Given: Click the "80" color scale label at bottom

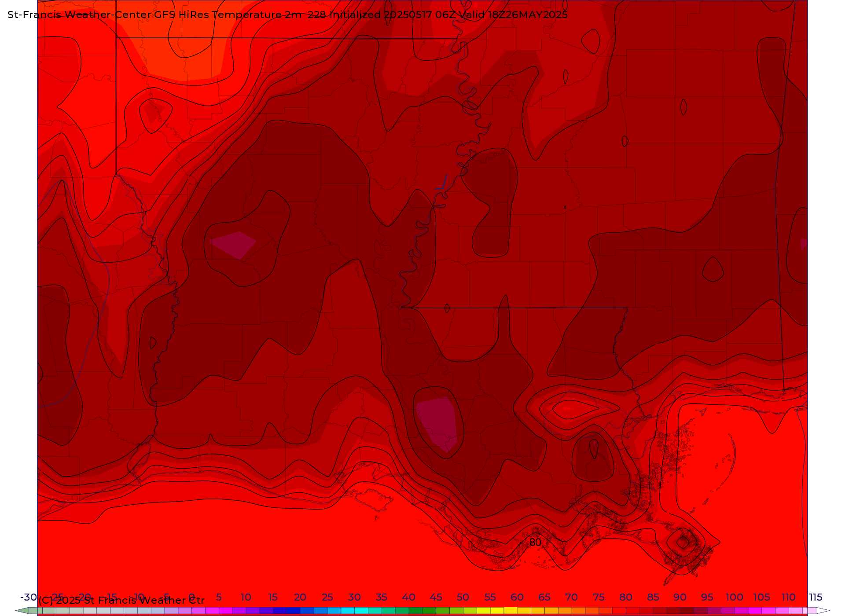Looking at the screenshot, I should 626,597.
